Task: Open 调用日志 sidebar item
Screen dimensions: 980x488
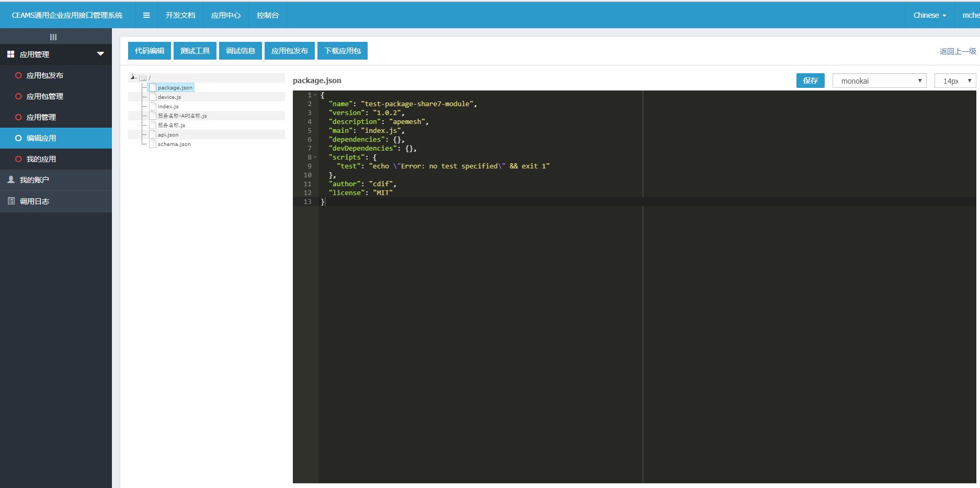Action: tap(56, 201)
